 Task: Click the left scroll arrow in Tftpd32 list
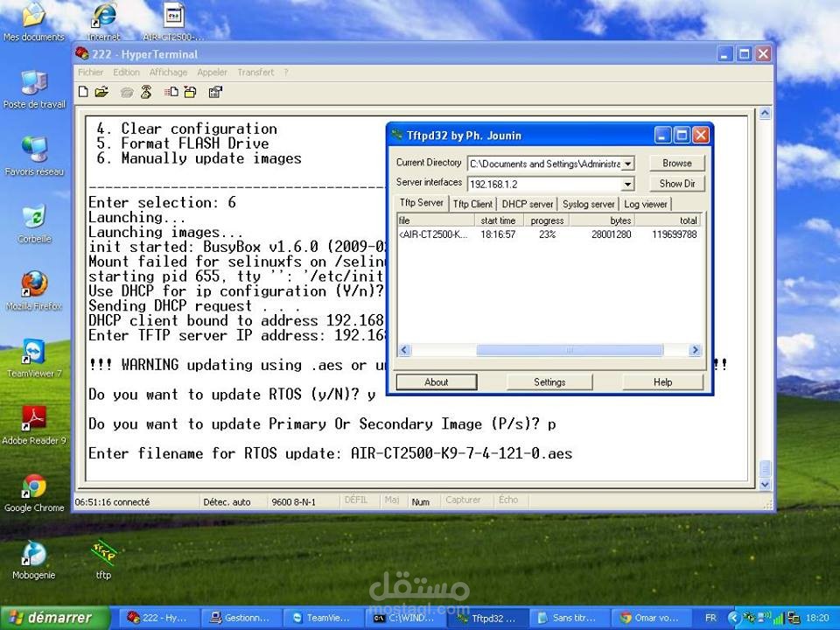[404, 350]
